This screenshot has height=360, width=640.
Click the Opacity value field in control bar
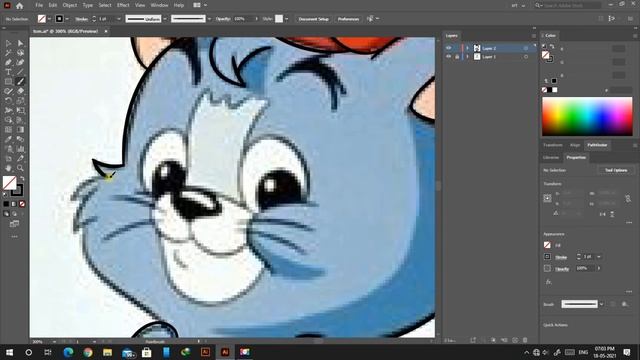tap(243, 19)
